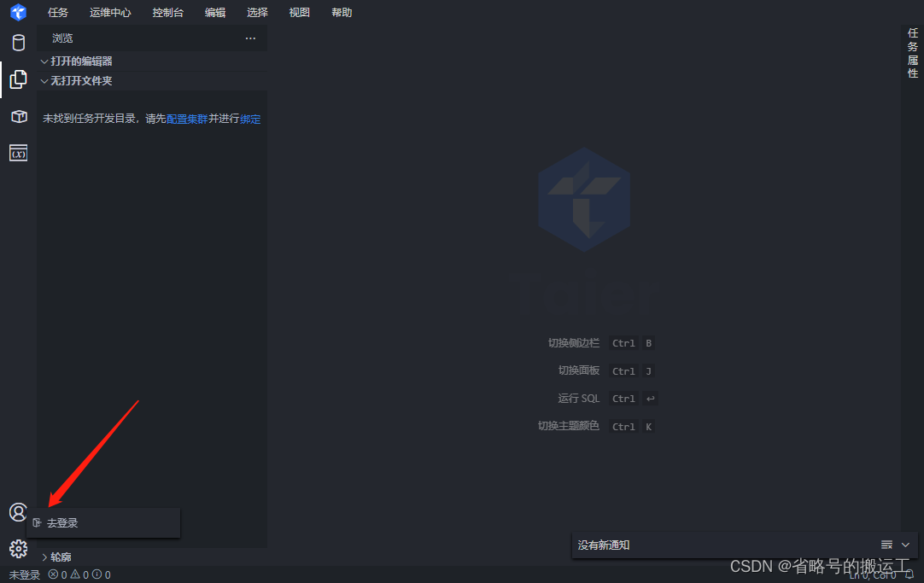Click the 浏览 panel title
This screenshot has width=924, height=583.
click(x=62, y=38)
